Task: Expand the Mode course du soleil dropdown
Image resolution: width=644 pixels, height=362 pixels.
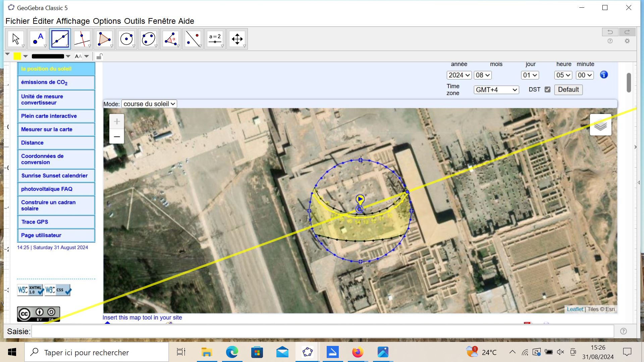Action: pos(149,104)
